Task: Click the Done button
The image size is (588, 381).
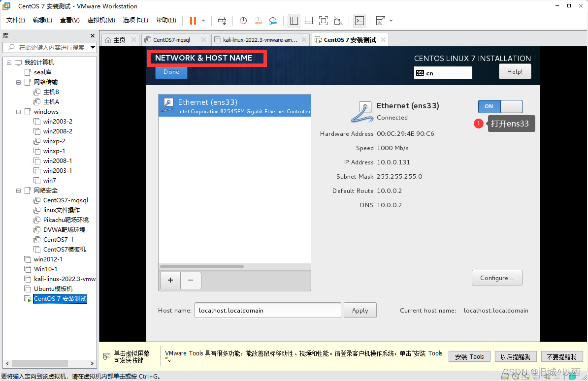Action: tap(171, 72)
